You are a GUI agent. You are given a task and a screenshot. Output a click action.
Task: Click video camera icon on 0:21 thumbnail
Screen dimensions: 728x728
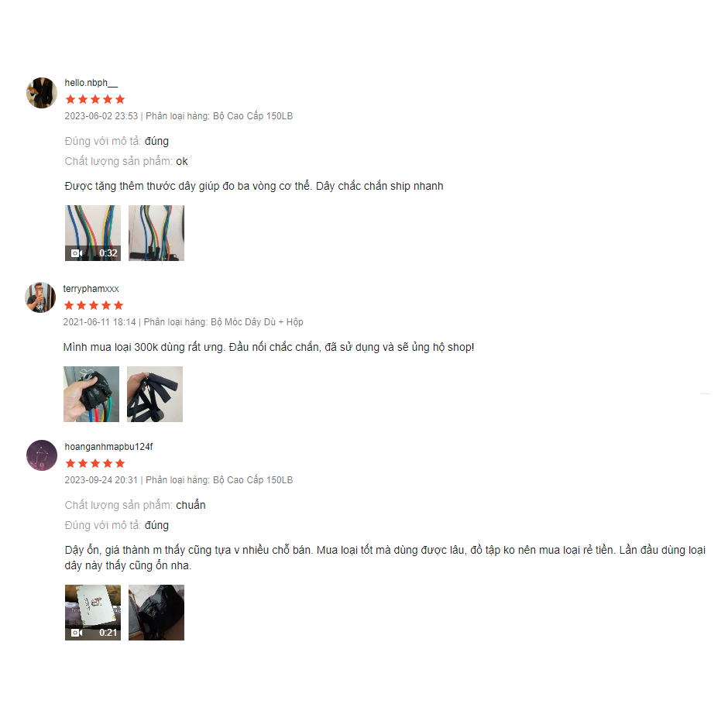click(x=77, y=633)
